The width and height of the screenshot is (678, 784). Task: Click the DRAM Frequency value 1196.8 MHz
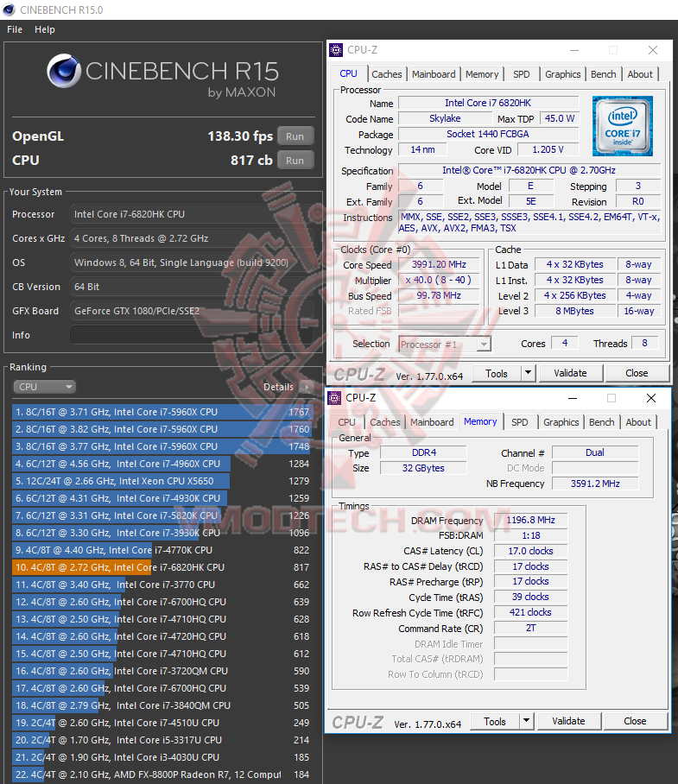pos(530,520)
